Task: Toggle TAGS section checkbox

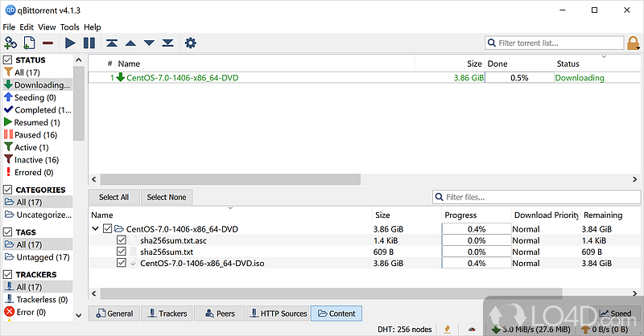Action: tap(8, 232)
